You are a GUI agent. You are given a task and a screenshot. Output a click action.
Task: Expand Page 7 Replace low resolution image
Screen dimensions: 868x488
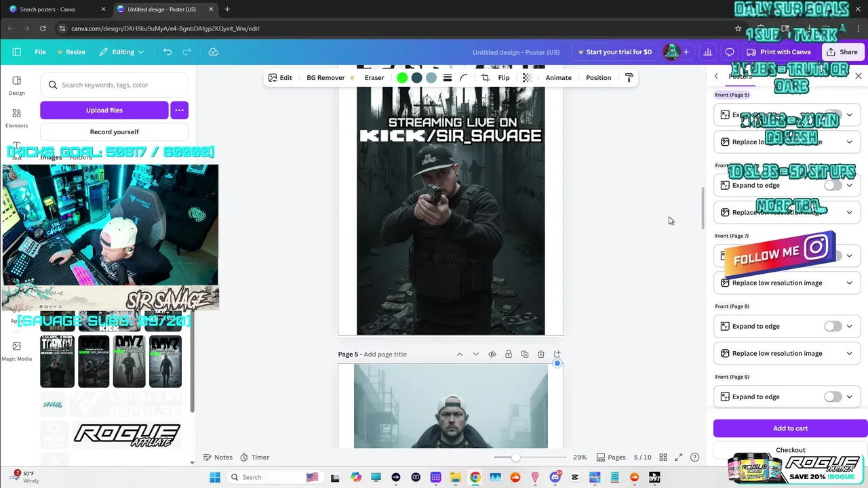coord(849,283)
